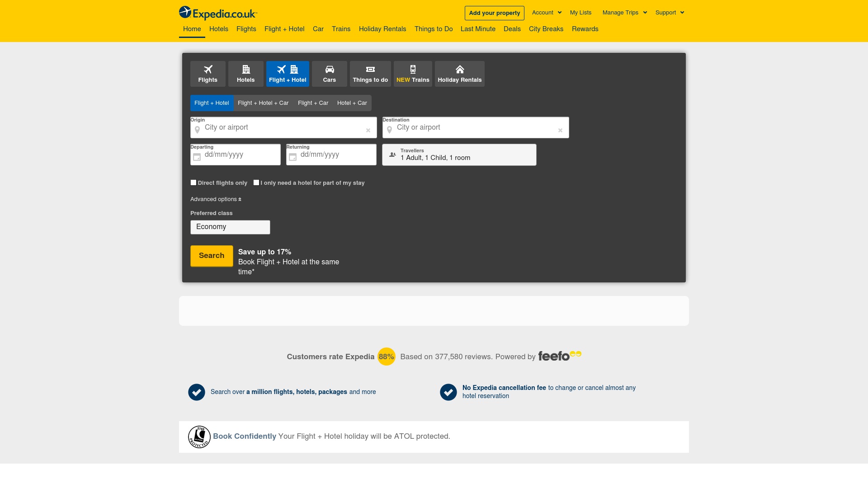Collapse Advanced options

pyautogui.click(x=216, y=199)
